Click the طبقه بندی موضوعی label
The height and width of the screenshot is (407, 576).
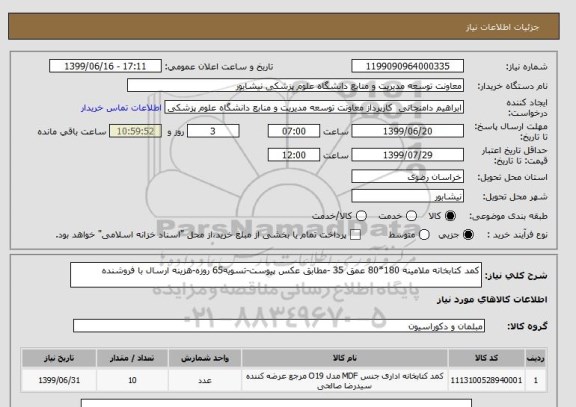coord(508,216)
